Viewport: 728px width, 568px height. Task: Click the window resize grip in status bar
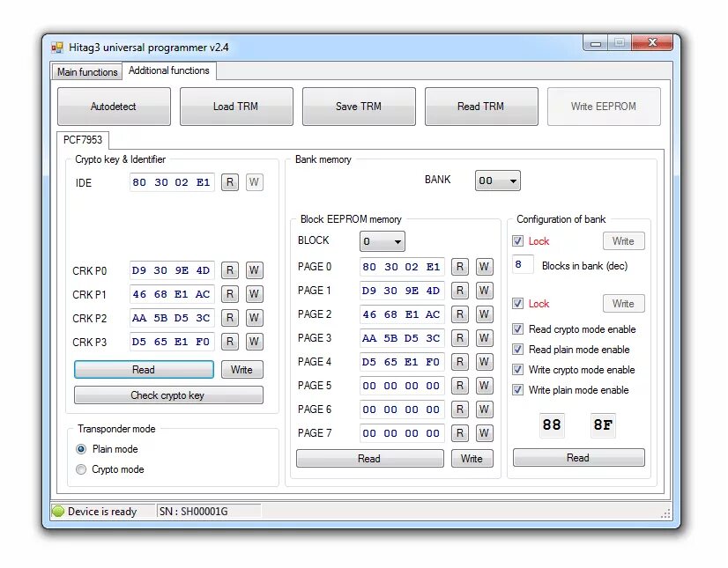pos(665,513)
